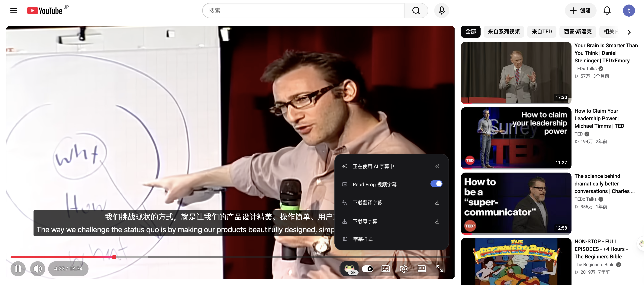Click the 2019万 view count text

(588, 272)
